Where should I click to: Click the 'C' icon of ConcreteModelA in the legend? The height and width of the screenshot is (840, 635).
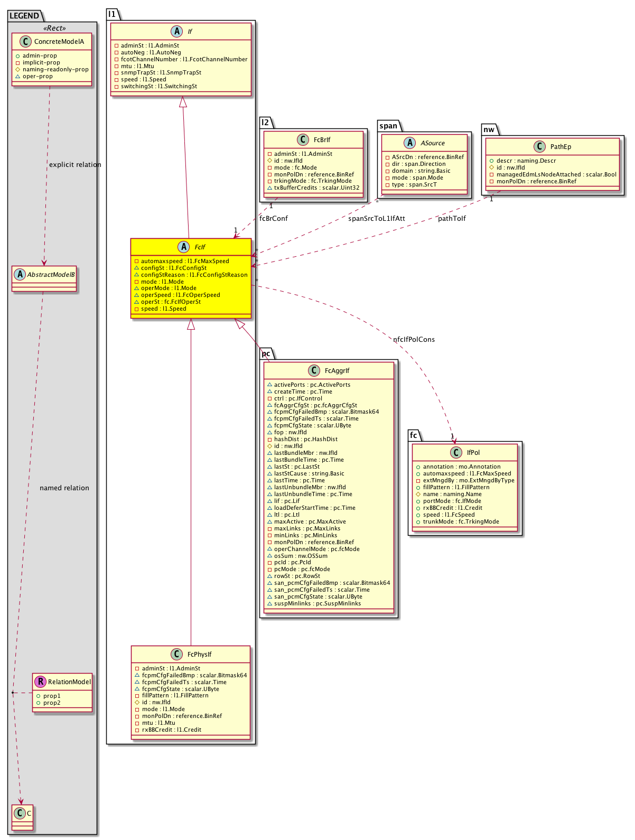tap(24, 41)
